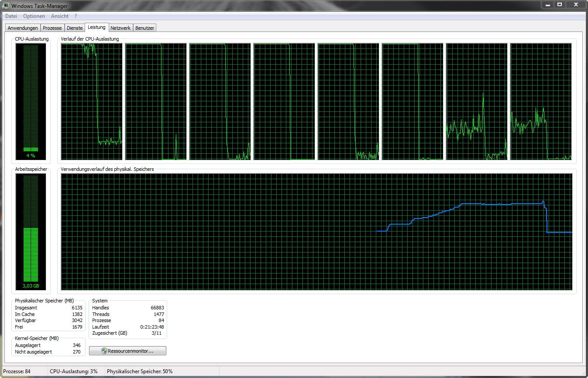Click the Task-Manager icon in the title bar
The width and height of the screenshot is (588, 378).
tap(6, 6)
